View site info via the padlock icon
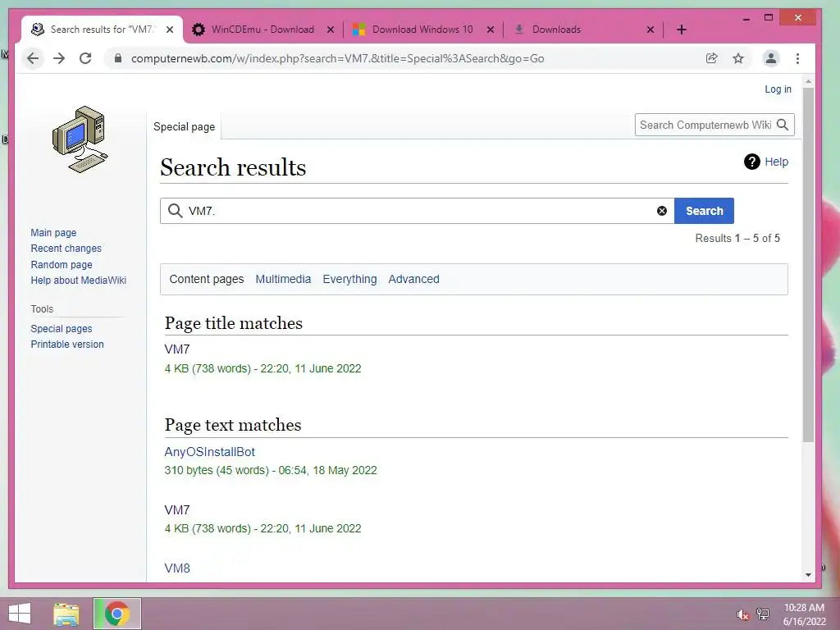The image size is (840, 630). [x=118, y=58]
